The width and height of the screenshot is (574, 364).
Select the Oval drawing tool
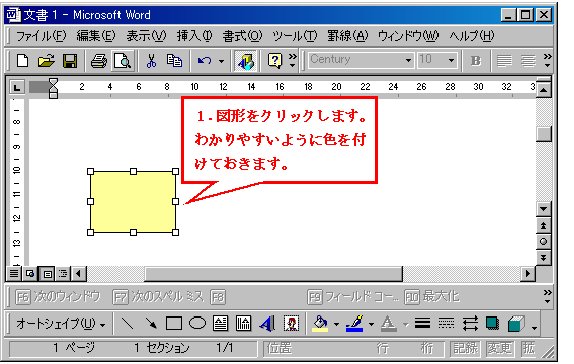point(198,323)
